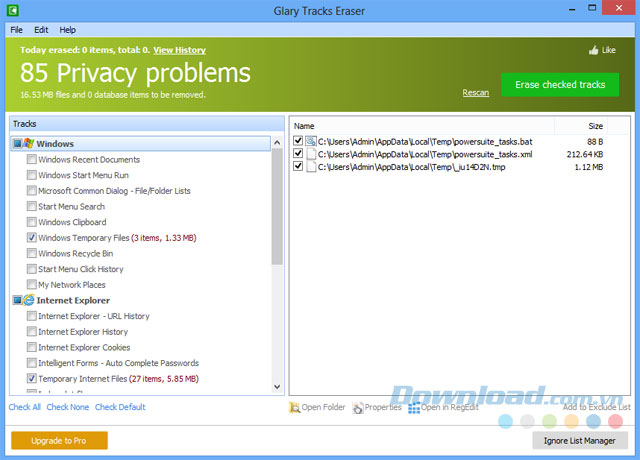Uncheck Temporary Internet Files
The image size is (640, 460).
[31, 378]
